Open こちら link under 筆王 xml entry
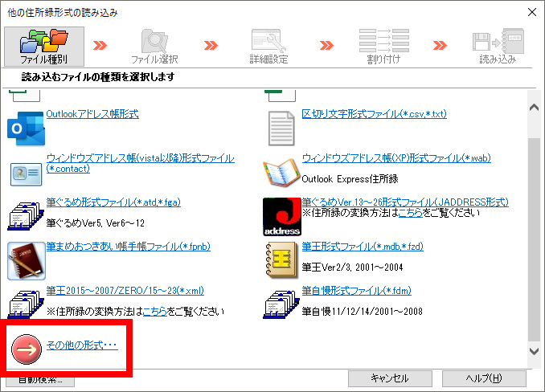 [x=155, y=312]
